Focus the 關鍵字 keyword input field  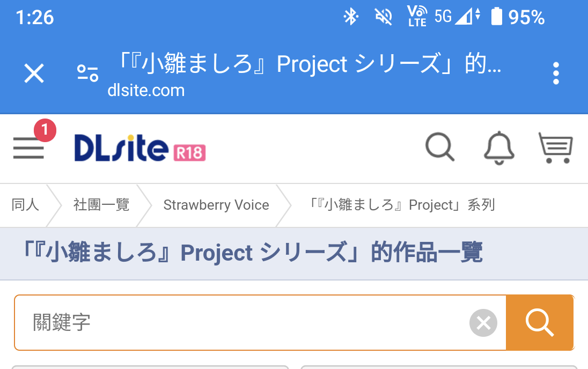point(241,323)
